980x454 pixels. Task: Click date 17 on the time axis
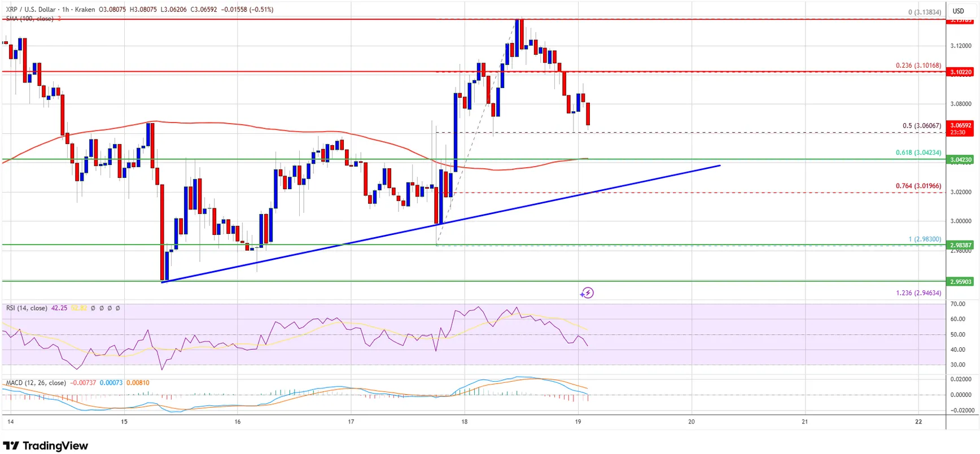click(x=351, y=422)
